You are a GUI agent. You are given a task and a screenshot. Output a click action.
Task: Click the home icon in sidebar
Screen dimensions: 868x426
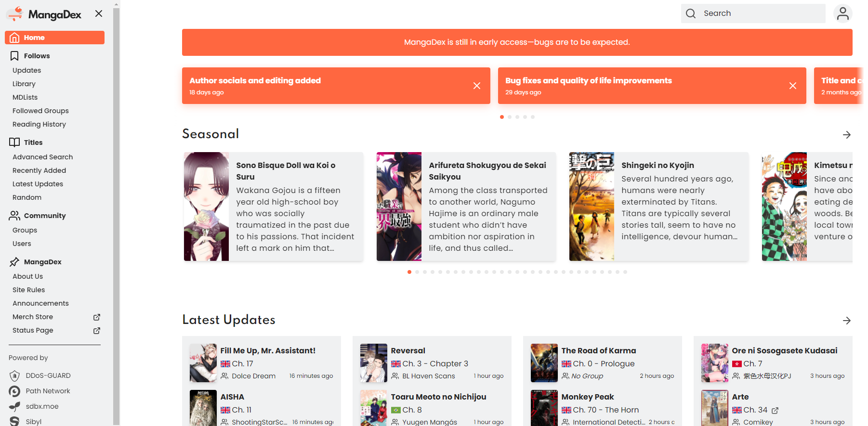coord(14,38)
